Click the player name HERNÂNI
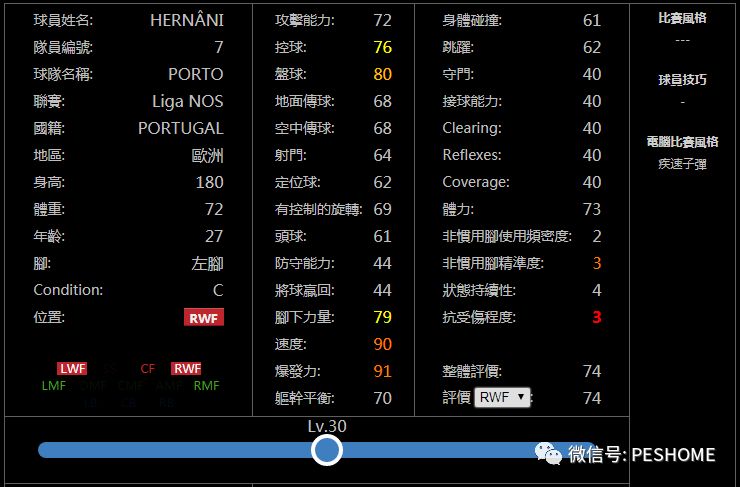The height and width of the screenshot is (487, 740). [x=186, y=20]
